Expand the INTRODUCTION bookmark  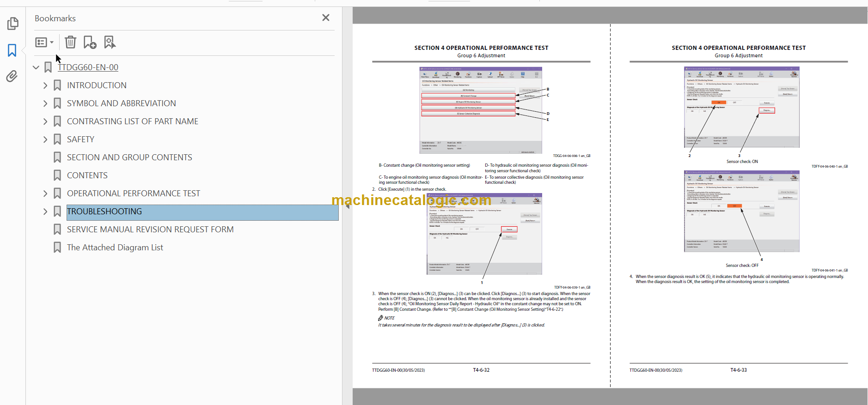point(45,85)
